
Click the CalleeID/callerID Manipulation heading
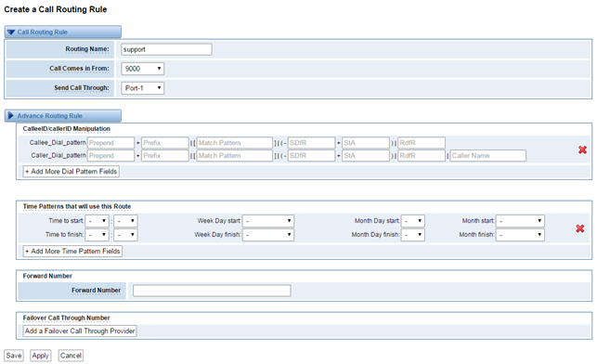66,129
